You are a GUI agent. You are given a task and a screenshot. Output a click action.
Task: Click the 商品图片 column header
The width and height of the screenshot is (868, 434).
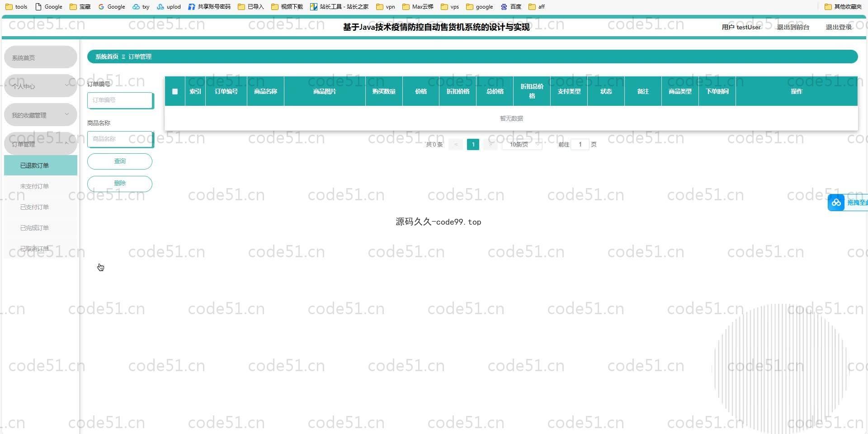[325, 91]
